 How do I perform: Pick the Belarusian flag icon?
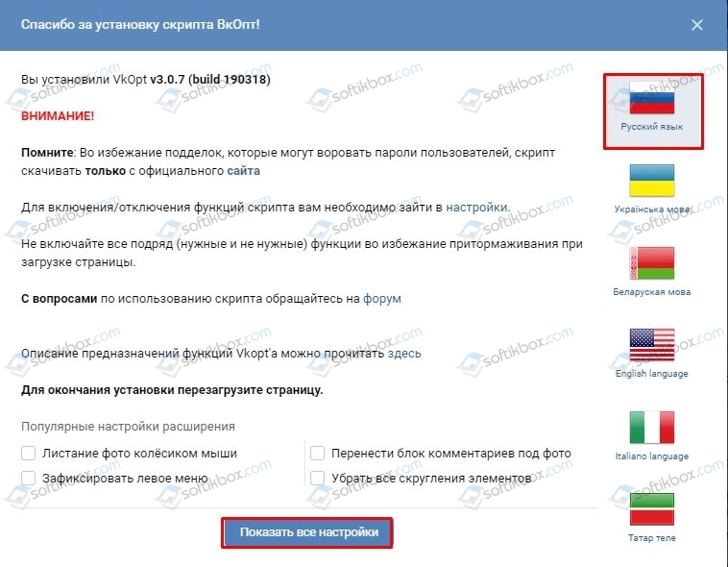pos(651,263)
